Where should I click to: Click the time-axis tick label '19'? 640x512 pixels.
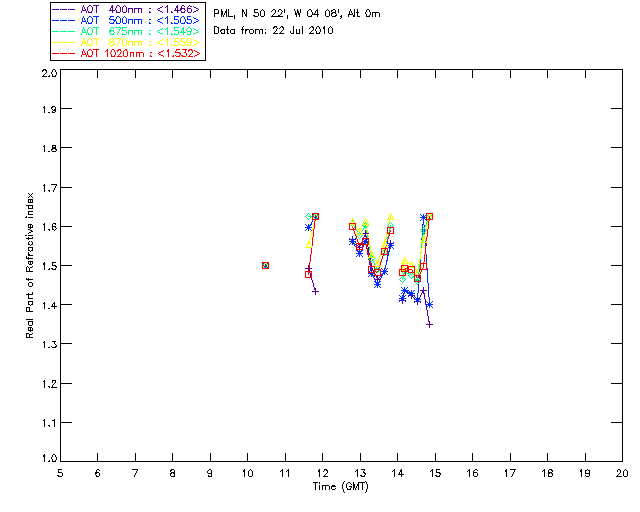[585, 473]
